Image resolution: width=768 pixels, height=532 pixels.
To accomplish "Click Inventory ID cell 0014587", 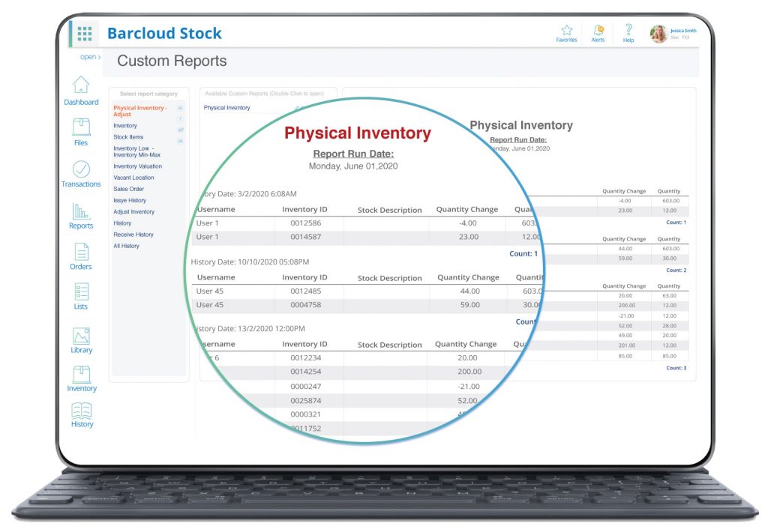I will 306,237.
